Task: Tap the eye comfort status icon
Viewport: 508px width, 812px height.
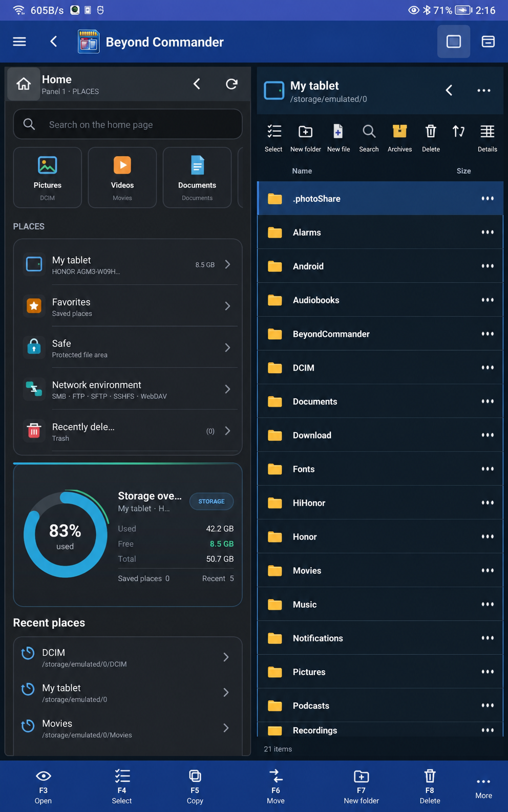Action: (414, 10)
